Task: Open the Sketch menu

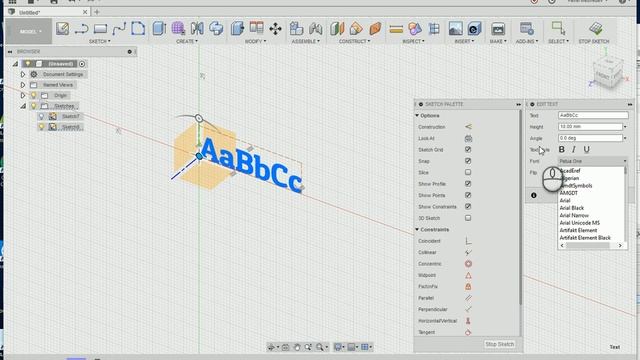Action: (x=100, y=41)
